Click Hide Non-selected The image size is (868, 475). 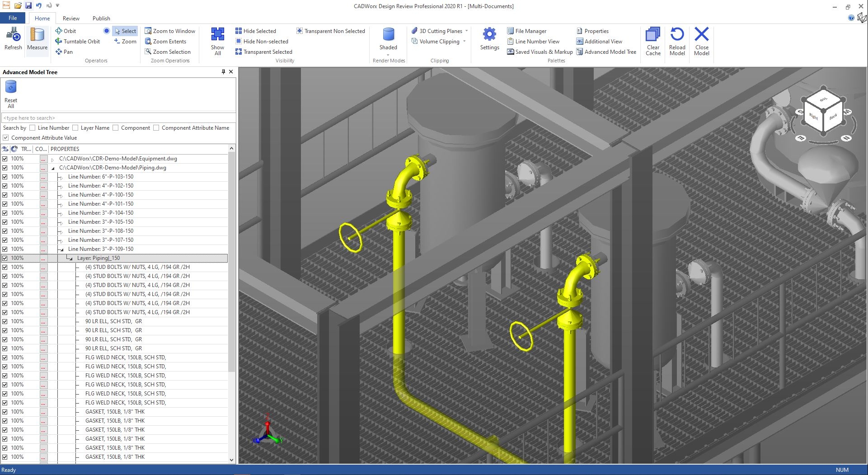click(x=262, y=41)
